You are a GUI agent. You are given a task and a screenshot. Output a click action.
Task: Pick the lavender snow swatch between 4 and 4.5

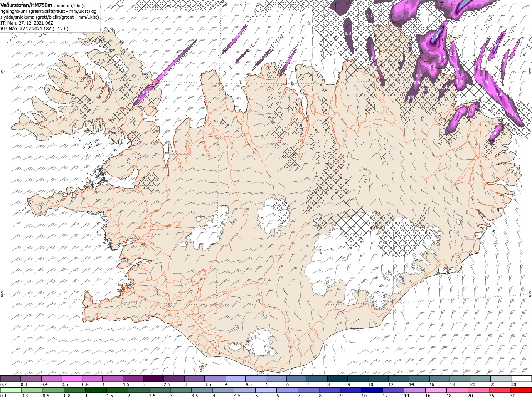coord(236,378)
